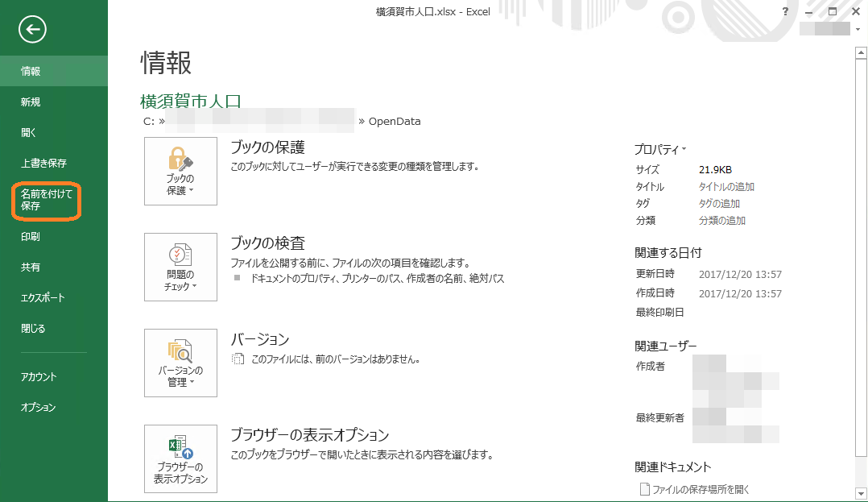Click the back arrow circle icon
The image size is (868, 502).
point(32,30)
